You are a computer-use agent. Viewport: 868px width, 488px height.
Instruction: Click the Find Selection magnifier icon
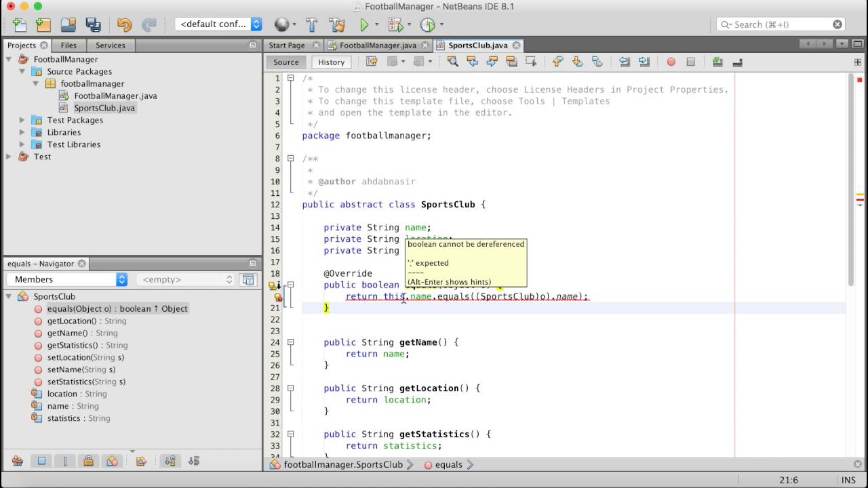coord(453,62)
